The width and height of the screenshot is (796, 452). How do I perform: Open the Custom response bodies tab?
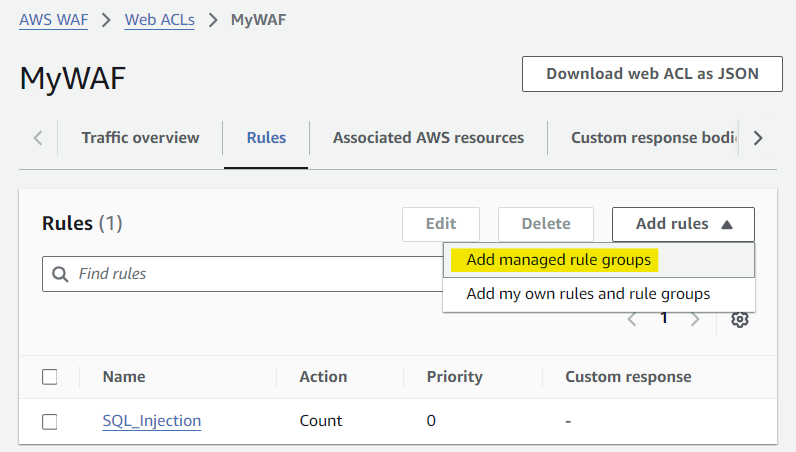pos(654,138)
